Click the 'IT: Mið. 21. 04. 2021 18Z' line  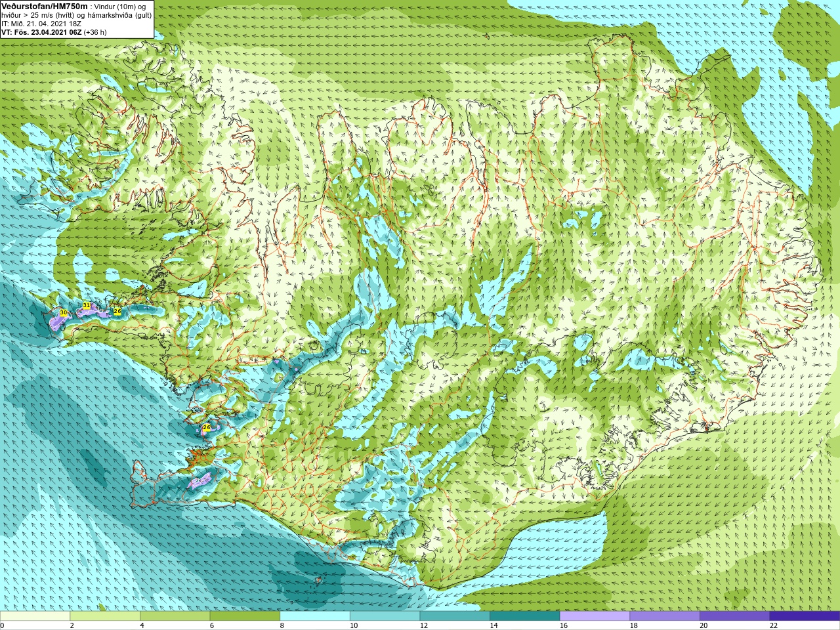[41, 24]
